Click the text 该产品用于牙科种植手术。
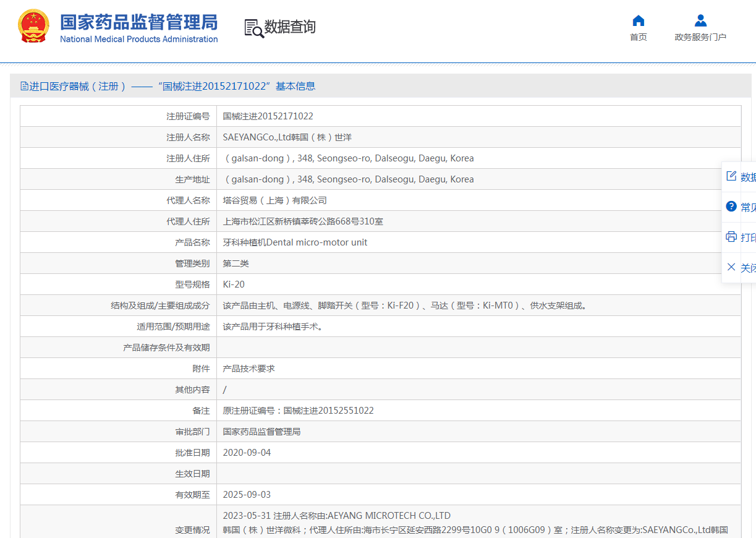This screenshot has width=756, height=538. coord(273,327)
